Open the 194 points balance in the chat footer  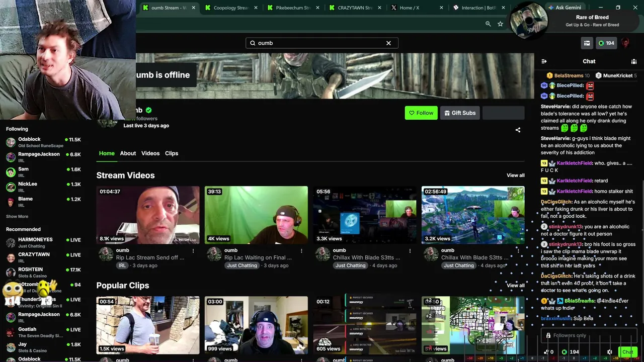click(571, 352)
